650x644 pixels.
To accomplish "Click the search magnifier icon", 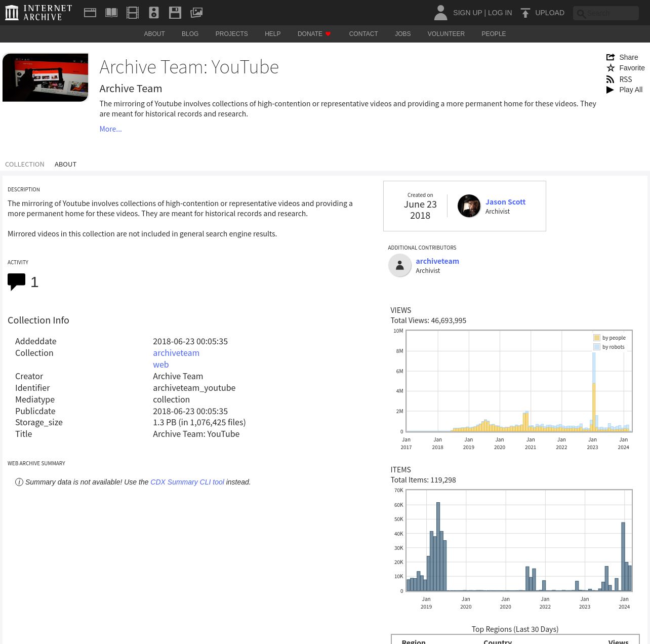I will pyautogui.click(x=581, y=14).
